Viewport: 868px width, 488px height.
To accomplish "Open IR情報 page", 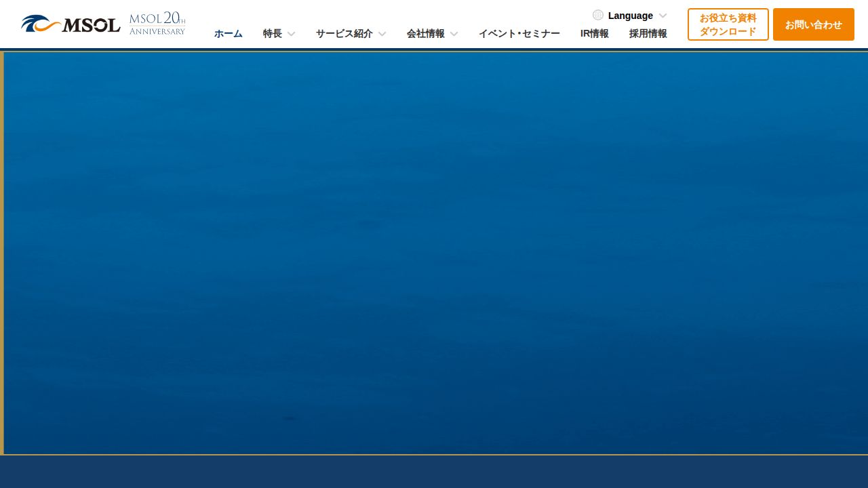I will pos(595,33).
